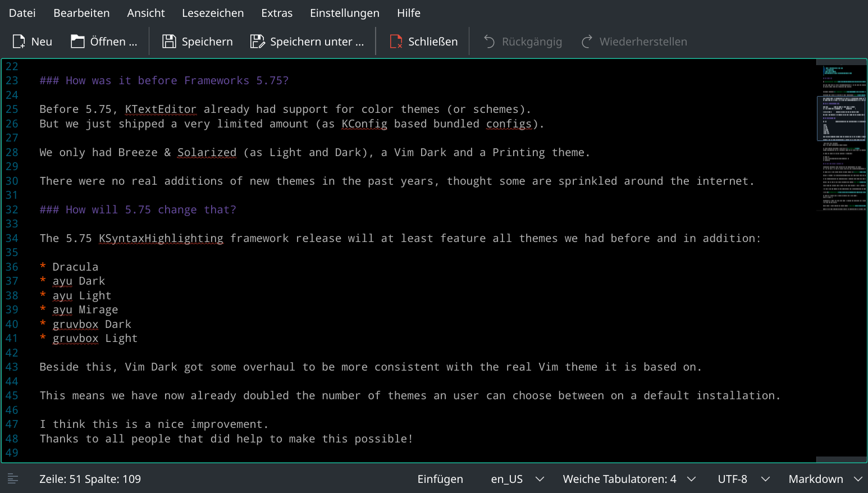The image size is (868, 493).
Task: Click the Wiederherstellen button label
Action: (643, 42)
